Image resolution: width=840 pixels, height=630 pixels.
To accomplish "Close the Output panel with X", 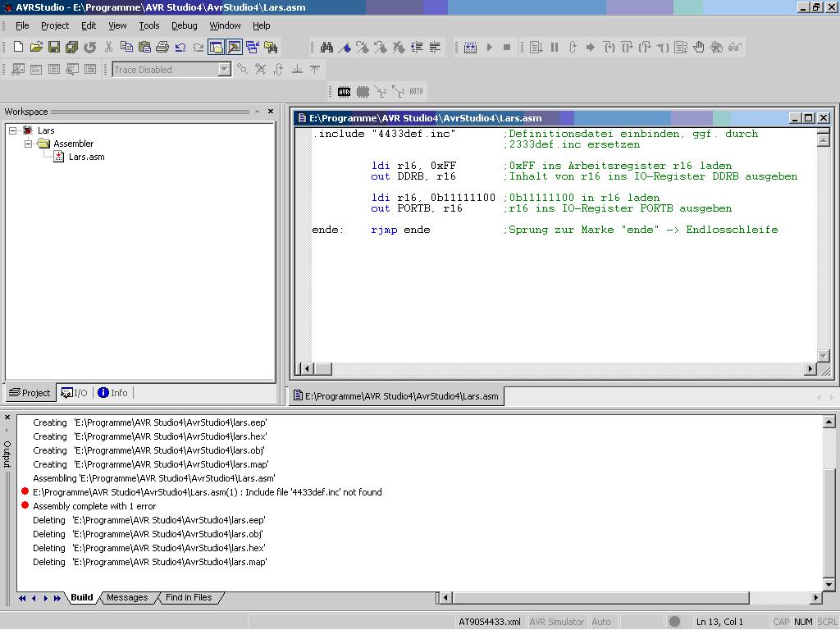I will point(7,418).
